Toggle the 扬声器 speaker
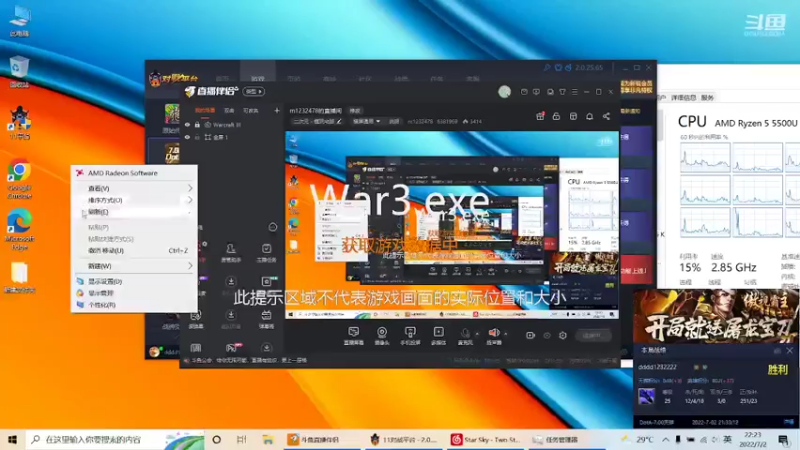Image resolution: width=800 pixels, height=450 pixels. click(x=494, y=336)
